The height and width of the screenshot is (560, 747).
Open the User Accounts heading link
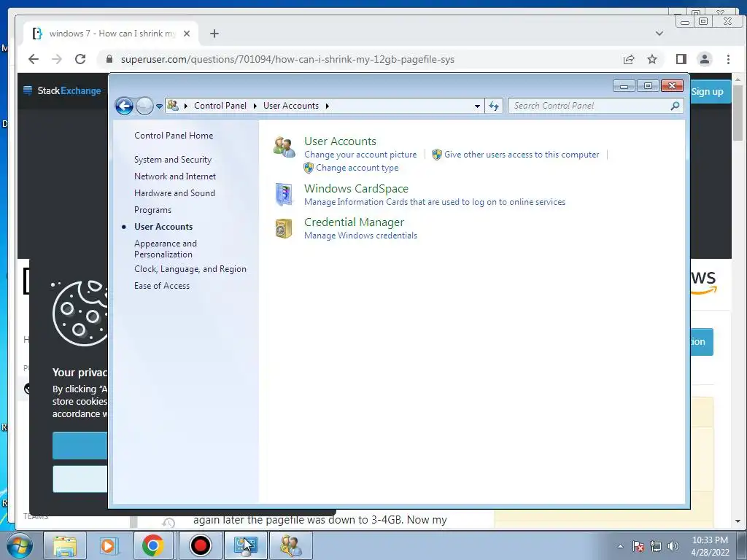click(340, 141)
